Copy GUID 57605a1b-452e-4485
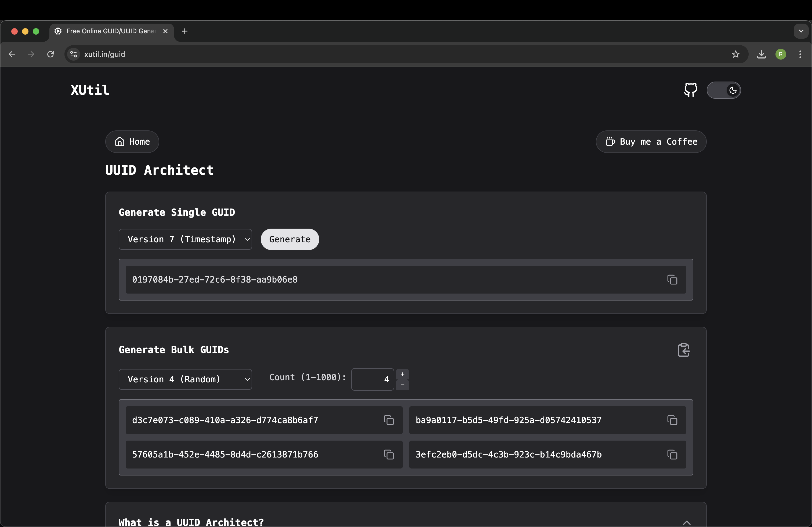Viewport: 812px width, 527px height. (x=389, y=454)
